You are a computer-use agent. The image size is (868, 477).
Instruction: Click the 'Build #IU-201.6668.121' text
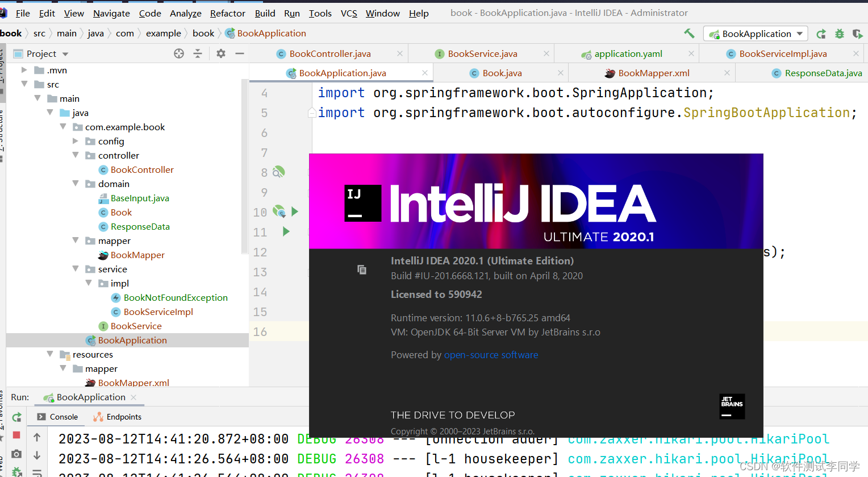click(x=439, y=276)
